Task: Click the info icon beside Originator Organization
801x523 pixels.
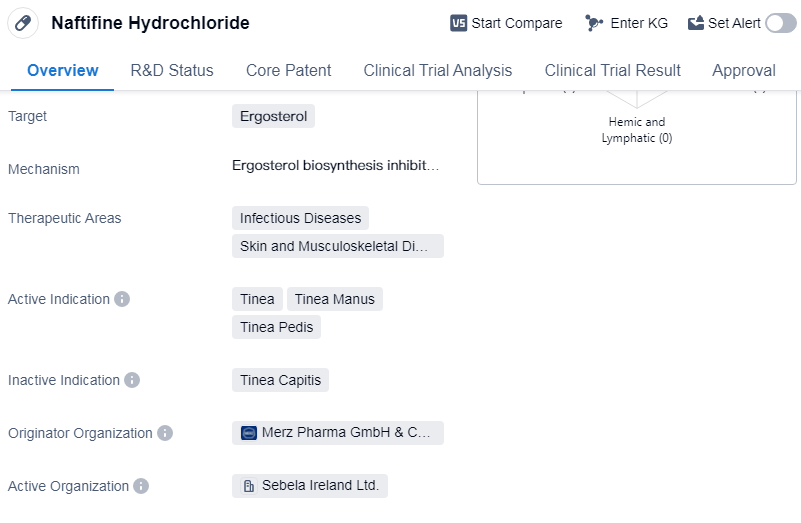Action: point(165,433)
